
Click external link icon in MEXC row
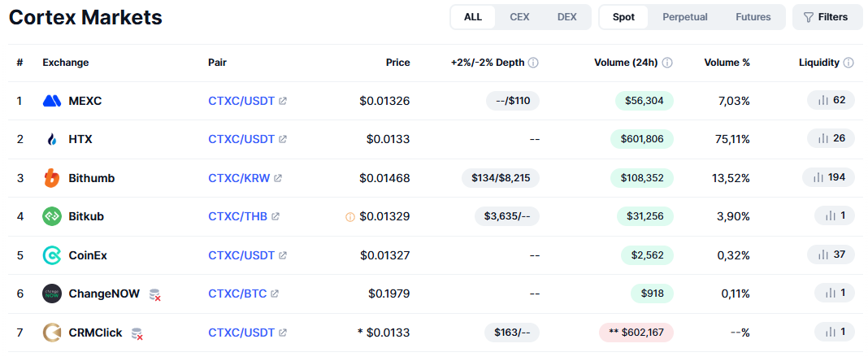coord(283,101)
